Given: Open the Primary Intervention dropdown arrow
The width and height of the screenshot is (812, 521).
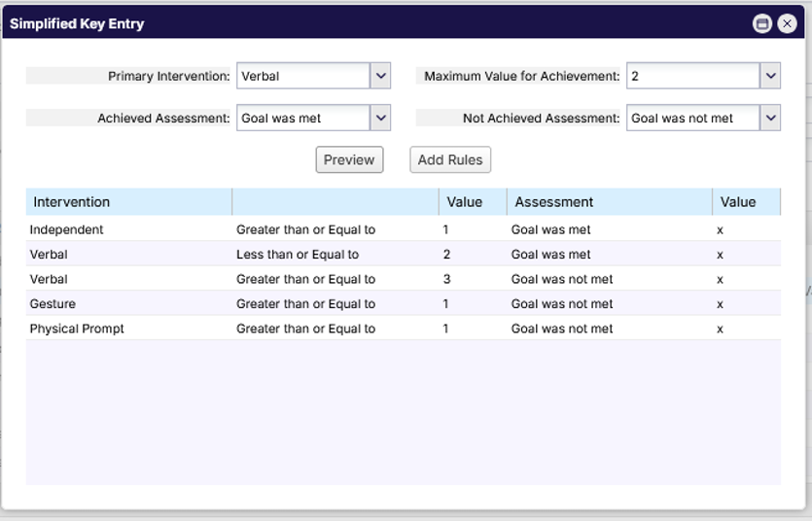Looking at the screenshot, I should coord(380,76).
